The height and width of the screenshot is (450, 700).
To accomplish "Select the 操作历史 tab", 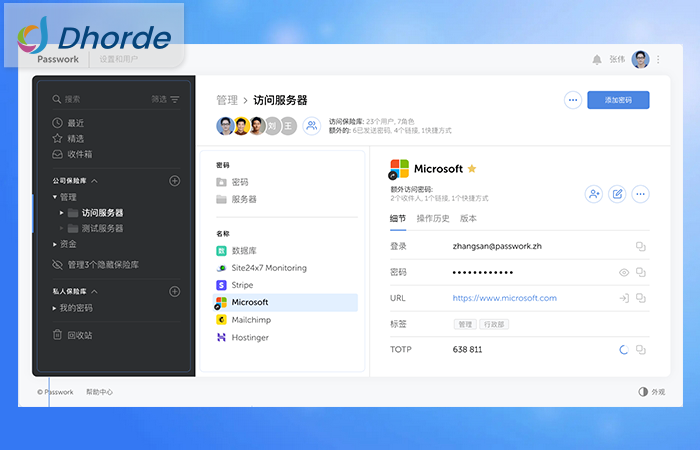I will coord(433,219).
